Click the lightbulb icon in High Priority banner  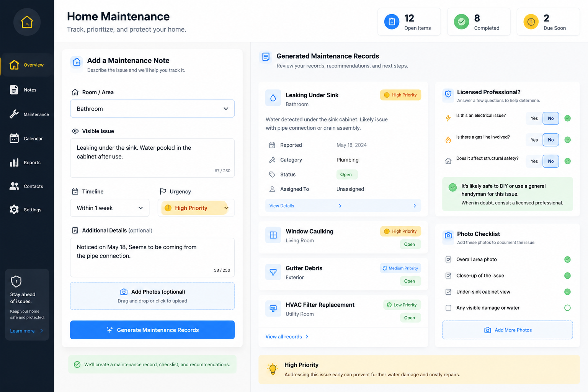click(x=273, y=369)
